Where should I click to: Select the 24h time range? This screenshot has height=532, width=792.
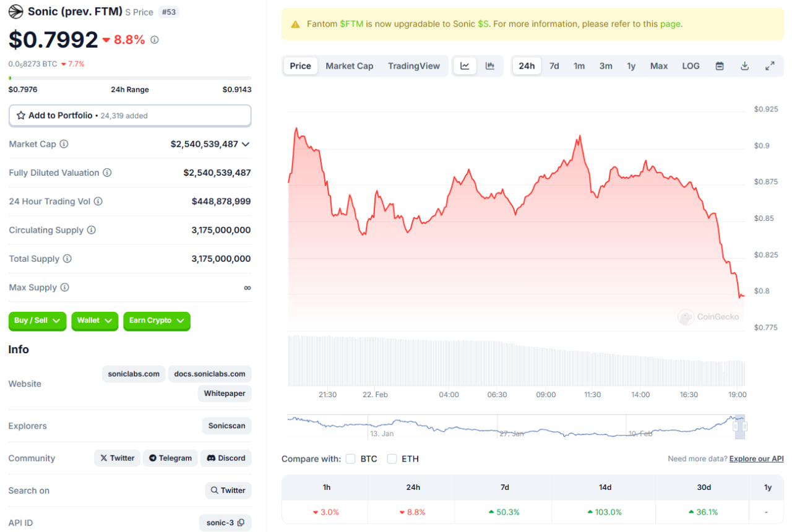[x=527, y=66]
